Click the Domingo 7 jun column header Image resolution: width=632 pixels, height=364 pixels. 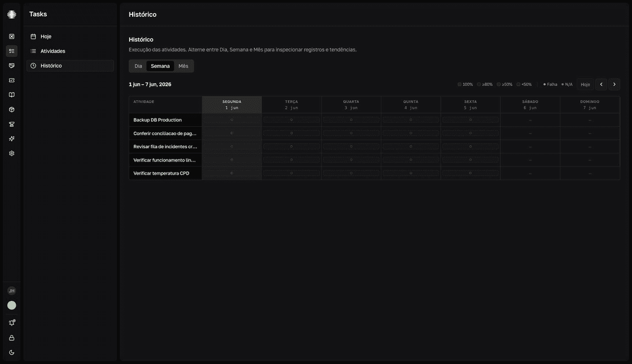click(590, 105)
